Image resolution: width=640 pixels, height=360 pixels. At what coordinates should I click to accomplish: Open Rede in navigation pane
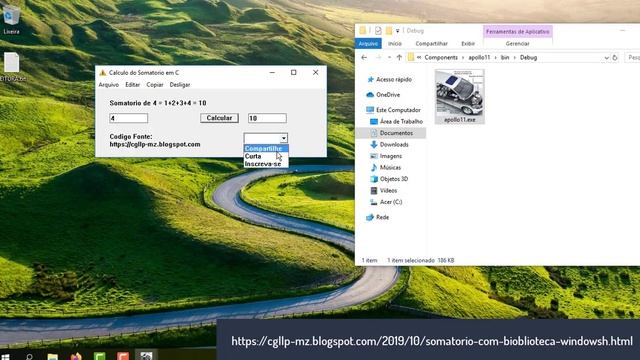click(x=378, y=218)
